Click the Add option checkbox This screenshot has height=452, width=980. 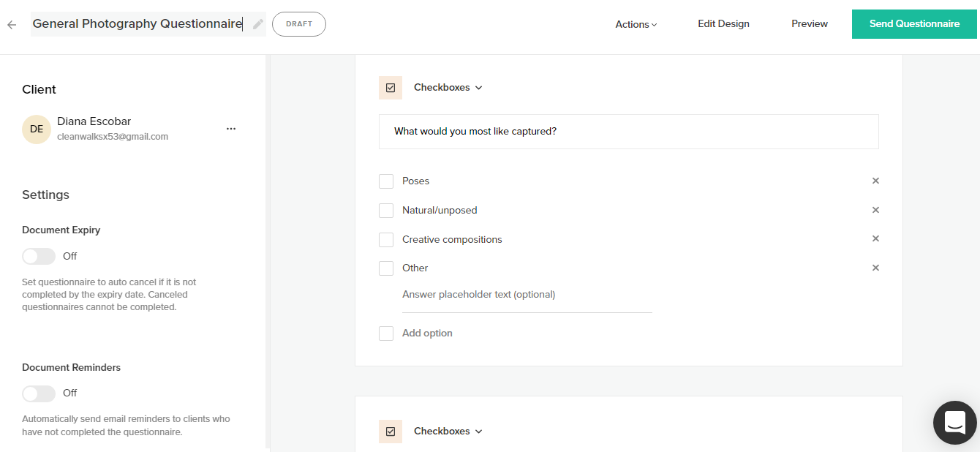[x=386, y=334]
